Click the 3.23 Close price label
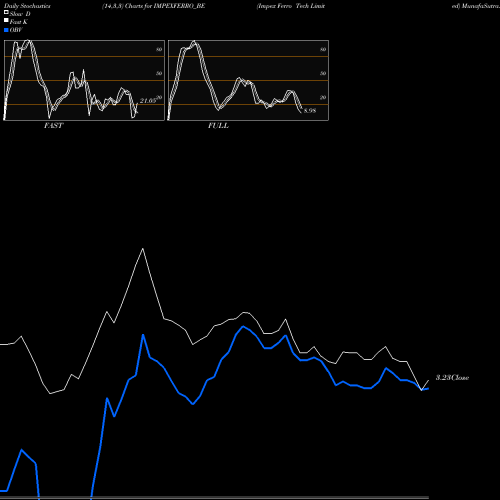Image resolution: width=500 pixels, height=500 pixels. coord(452,378)
